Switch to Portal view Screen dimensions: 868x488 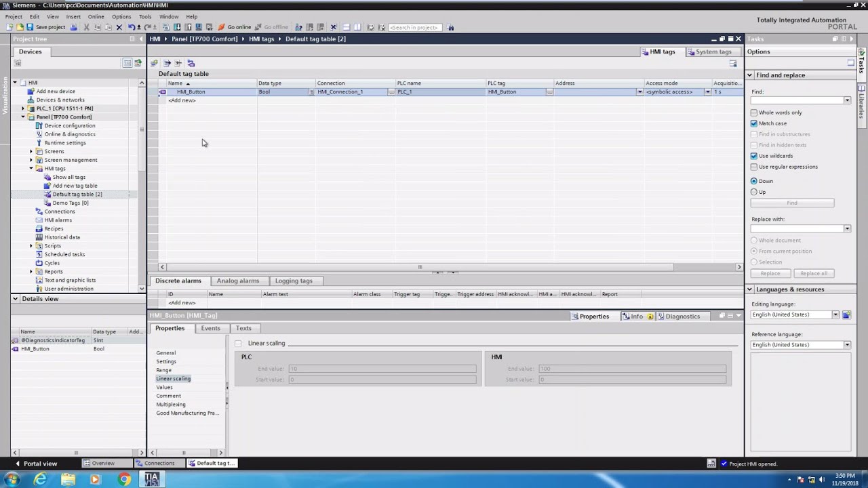point(36,464)
